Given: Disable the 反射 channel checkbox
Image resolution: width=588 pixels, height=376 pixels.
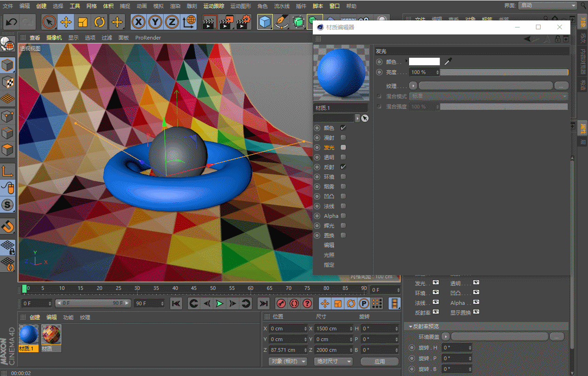Looking at the screenshot, I should coord(343,167).
